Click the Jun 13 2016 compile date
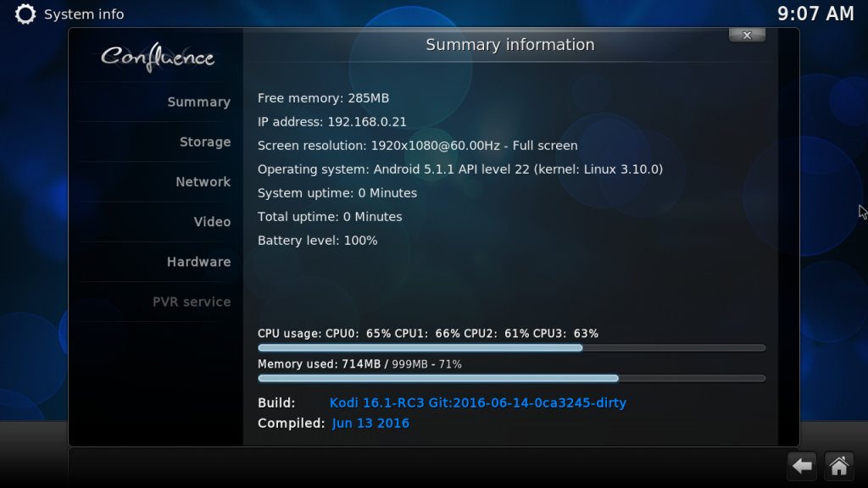 click(x=370, y=424)
